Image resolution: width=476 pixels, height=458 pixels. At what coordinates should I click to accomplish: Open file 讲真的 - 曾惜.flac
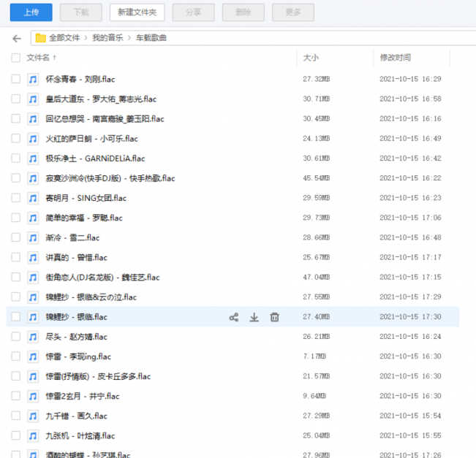tap(77, 258)
